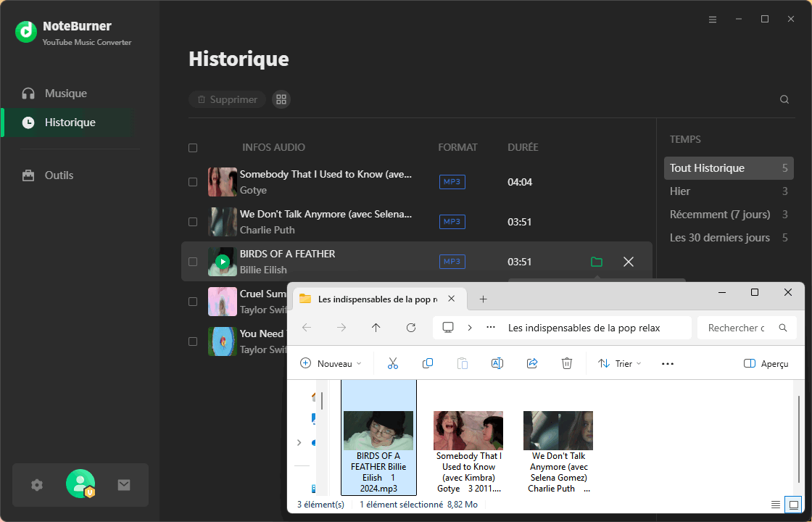The width and height of the screenshot is (812, 522).
Task: Open the Musique section in the sidebar
Action: tap(66, 94)
